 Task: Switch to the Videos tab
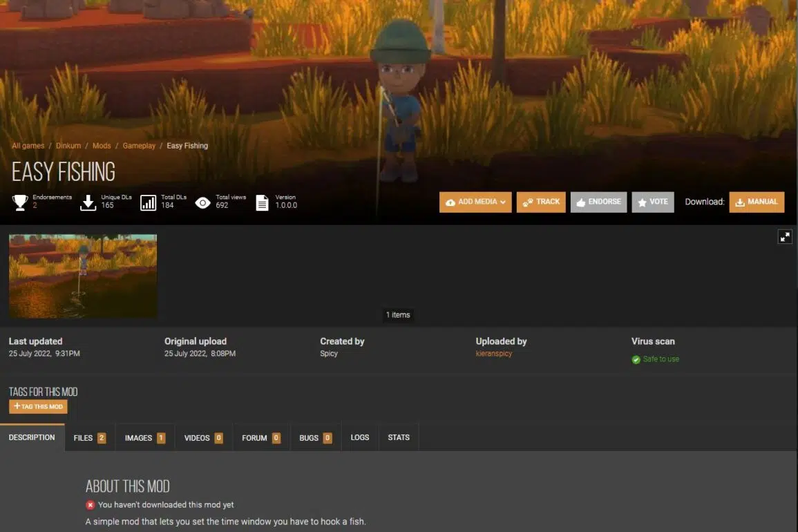pyautogui.click(x=204, y=438)
